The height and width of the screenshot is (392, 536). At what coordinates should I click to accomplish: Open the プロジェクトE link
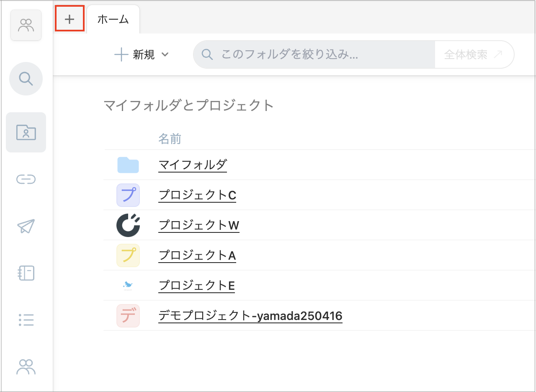click(196, 286)
